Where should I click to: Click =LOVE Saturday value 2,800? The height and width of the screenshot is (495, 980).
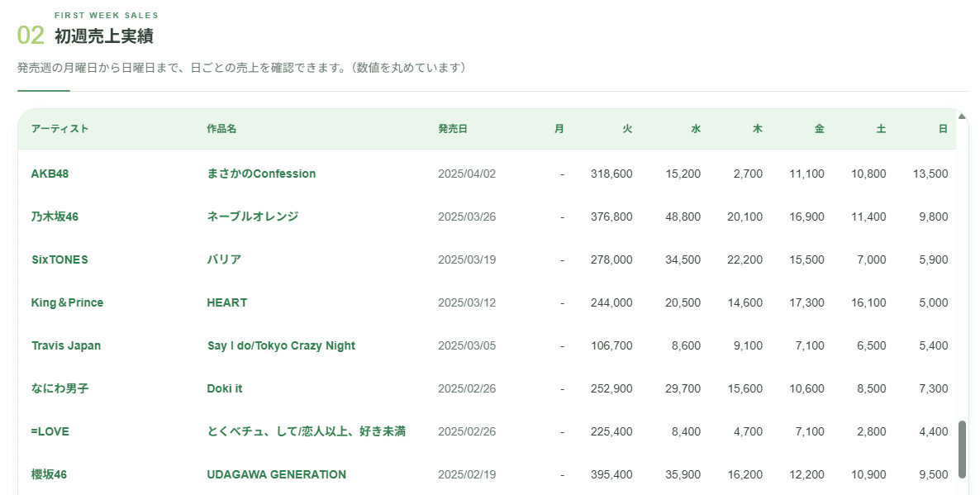point(872,431)
